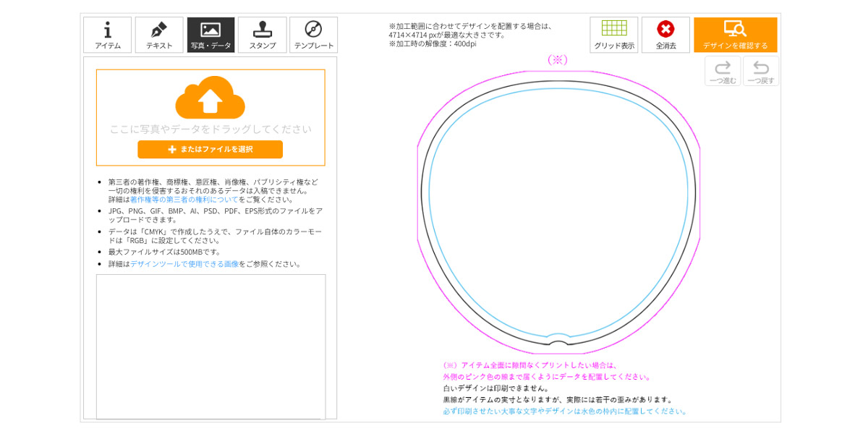Open 著作権等の第三者の権利について link

184,199
